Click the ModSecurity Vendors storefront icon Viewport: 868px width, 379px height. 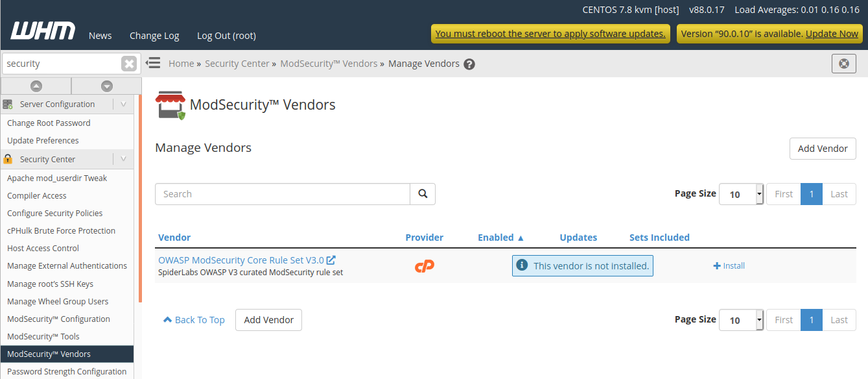point(170,105)
